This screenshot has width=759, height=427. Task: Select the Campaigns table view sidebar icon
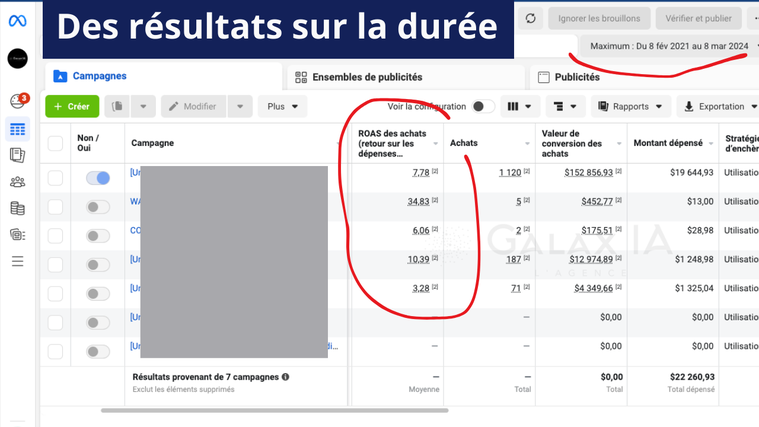[x=17, y=128]
